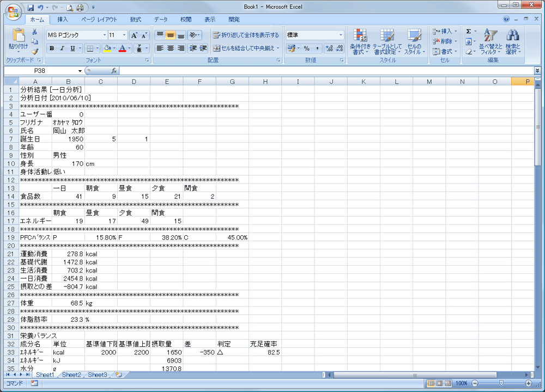Click the quick print printer icon
This screenshot has height=392, width=545.
point(80,7)
